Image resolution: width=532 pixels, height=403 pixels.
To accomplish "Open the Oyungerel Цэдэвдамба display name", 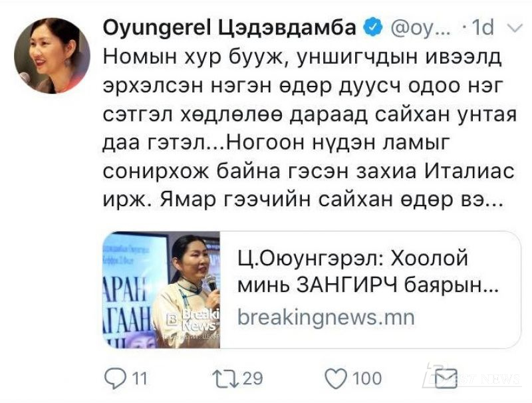I will coord(229,29).
